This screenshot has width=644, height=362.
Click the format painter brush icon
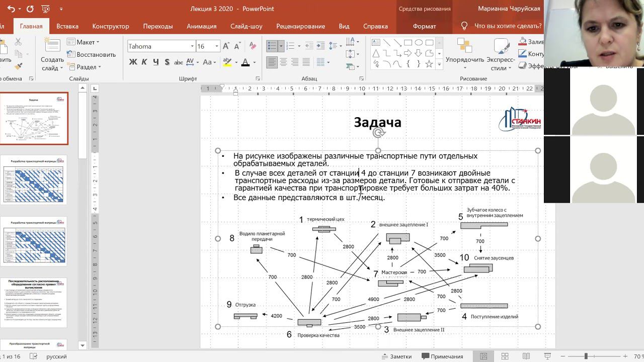pyautogui.click(x=19, y=66)
